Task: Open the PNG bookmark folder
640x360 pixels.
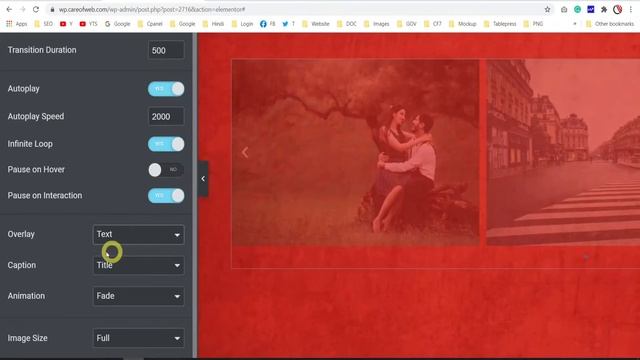Action: pyautogui.click(x=533, y=24)
